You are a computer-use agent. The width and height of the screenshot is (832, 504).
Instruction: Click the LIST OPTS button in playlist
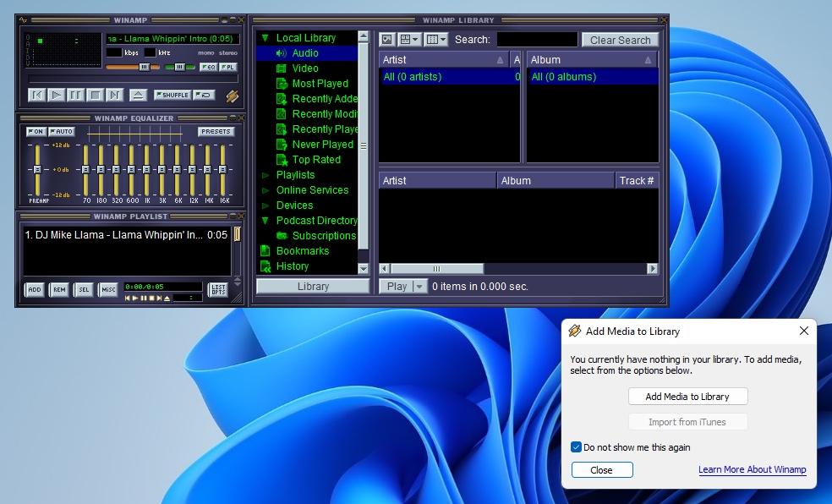point(218,290)
